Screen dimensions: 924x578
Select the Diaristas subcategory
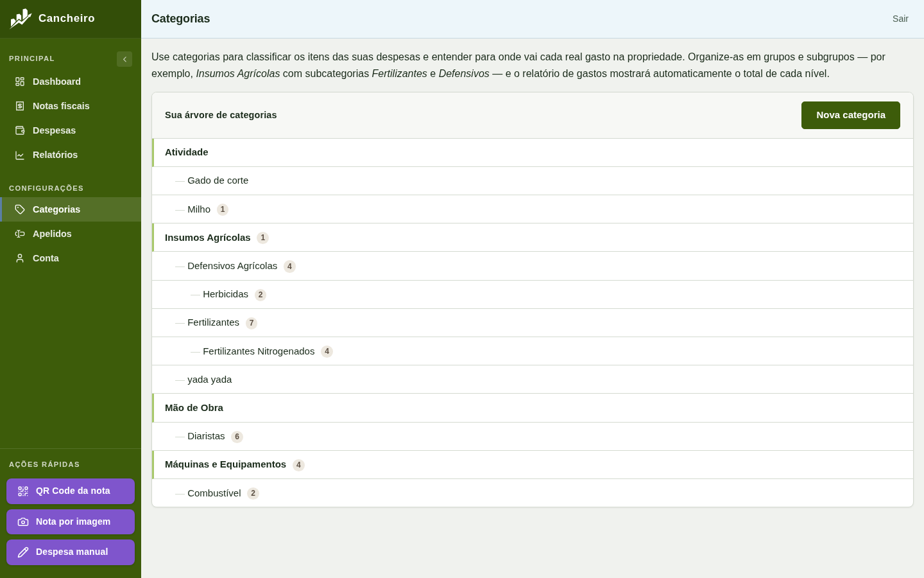click(533, 437)
